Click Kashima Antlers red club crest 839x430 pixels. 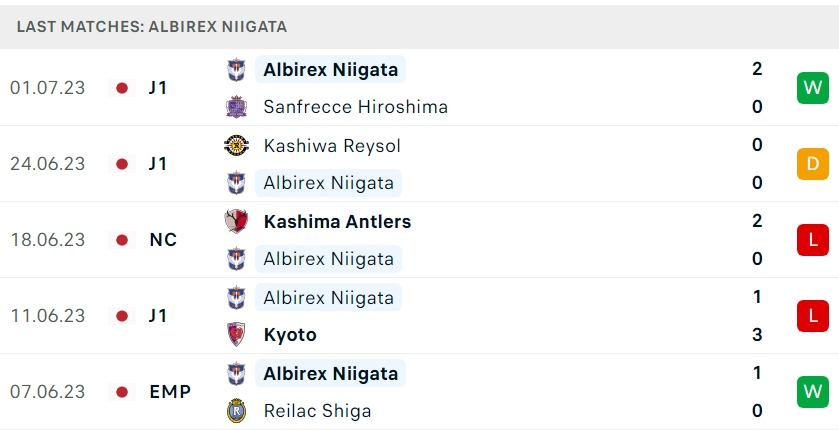point(236,221)
